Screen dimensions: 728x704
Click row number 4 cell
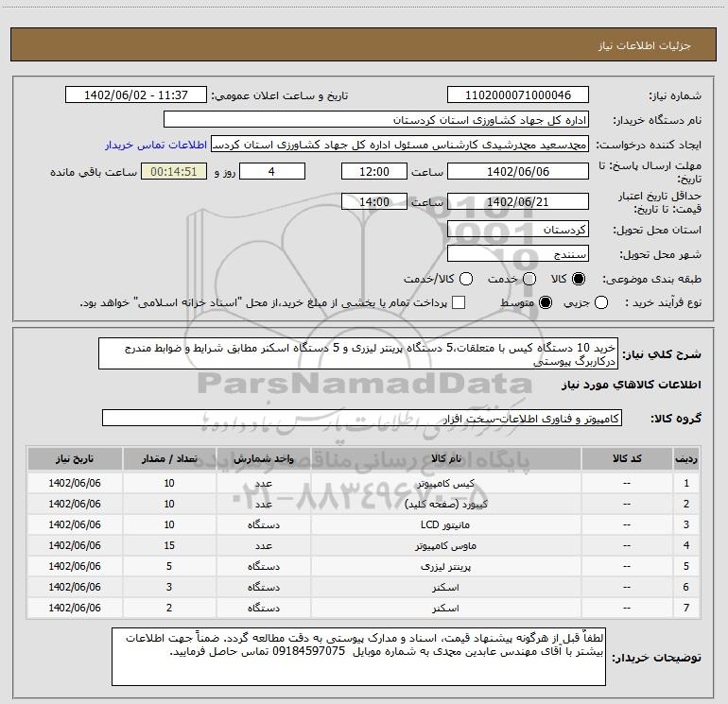[x=686, y=545]
